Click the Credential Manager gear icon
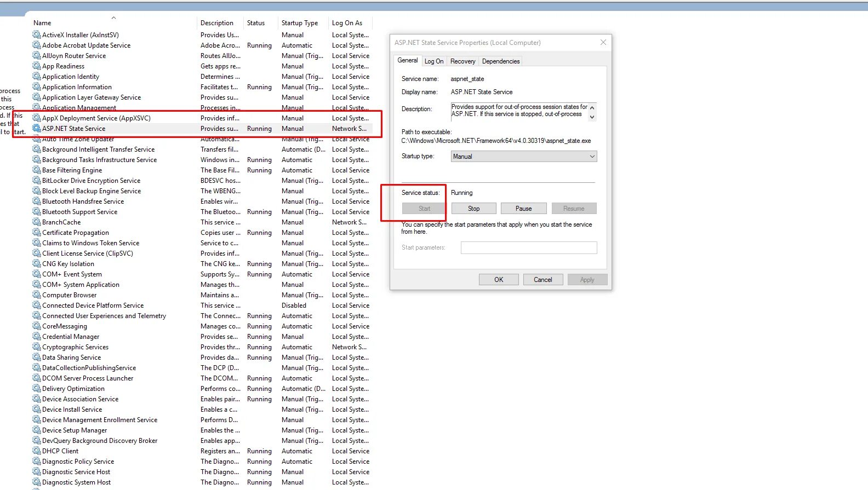868x490 pixels. point(37,336)
